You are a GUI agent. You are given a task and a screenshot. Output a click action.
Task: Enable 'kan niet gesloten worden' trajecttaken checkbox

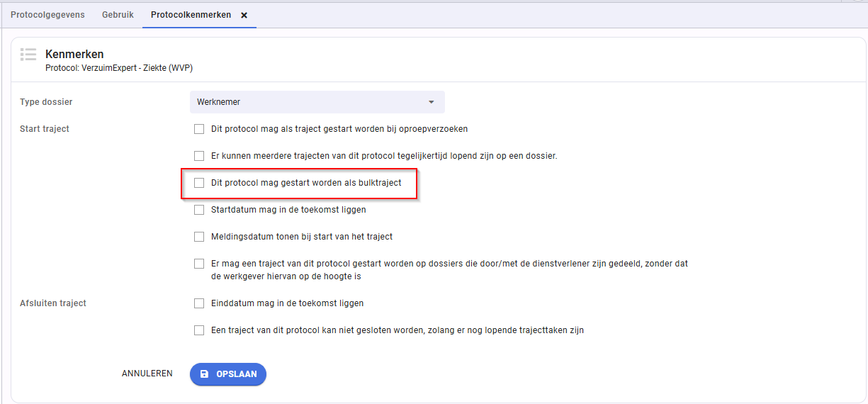click(x=199, y=330)
